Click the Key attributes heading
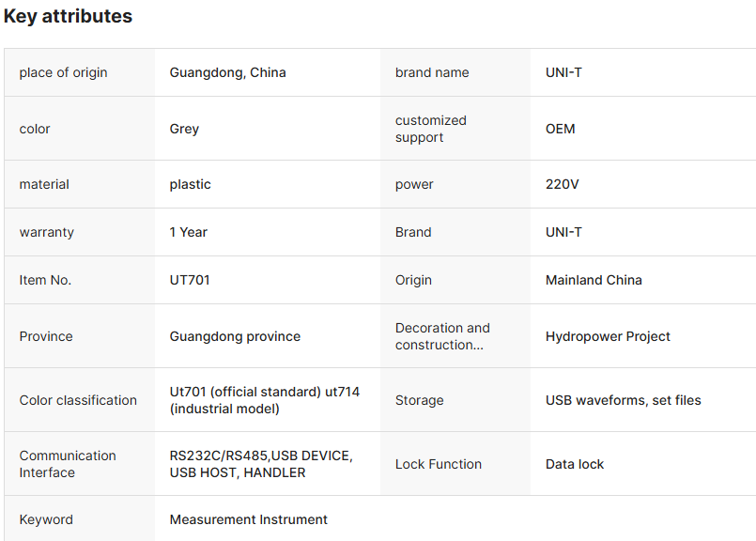 coord(68,16)
